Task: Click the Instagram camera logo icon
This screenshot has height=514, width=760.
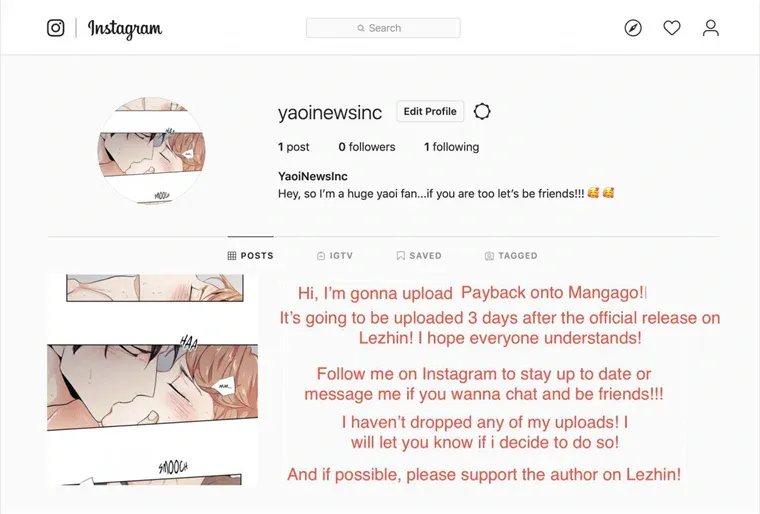Action: point(55,28)
